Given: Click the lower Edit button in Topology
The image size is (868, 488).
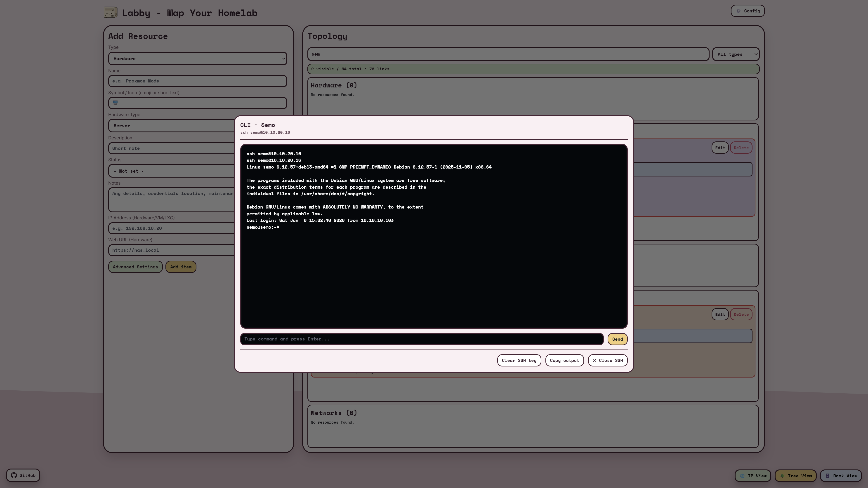Looking at the screenshot, I should (720, 314).
